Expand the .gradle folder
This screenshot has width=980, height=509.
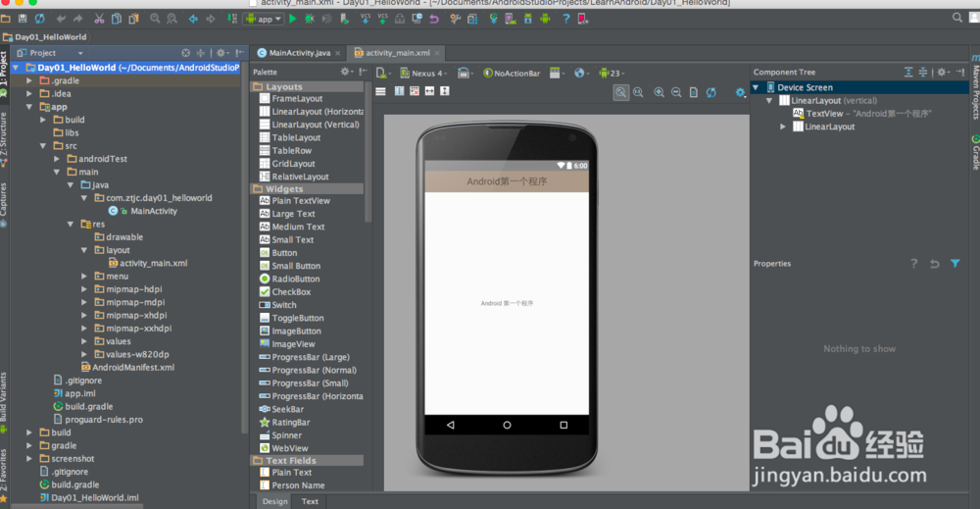pos(29,80)
